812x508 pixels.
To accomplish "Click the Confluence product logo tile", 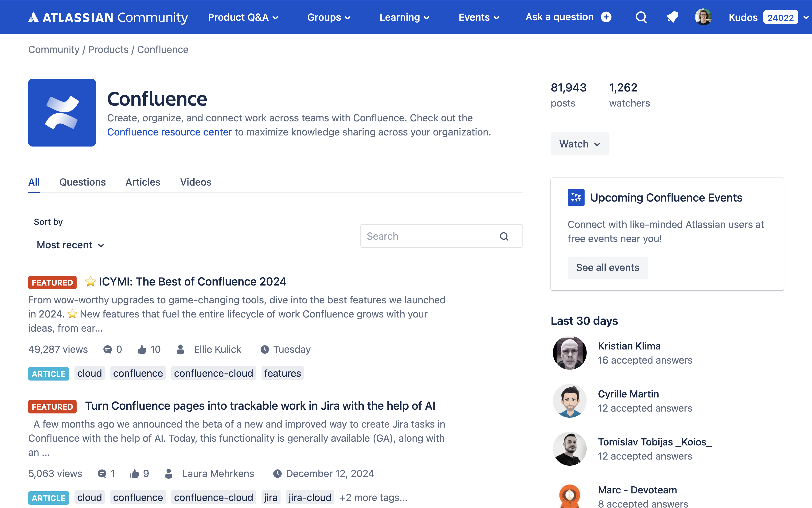I will pos(62,113).
